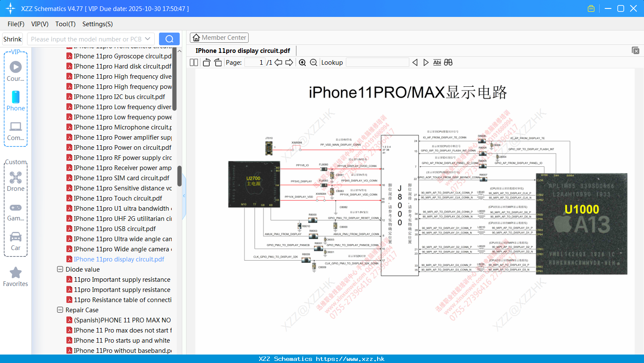
Task: Open IPhone 11pro Power amplifier supply file
Action: [119, 137]
